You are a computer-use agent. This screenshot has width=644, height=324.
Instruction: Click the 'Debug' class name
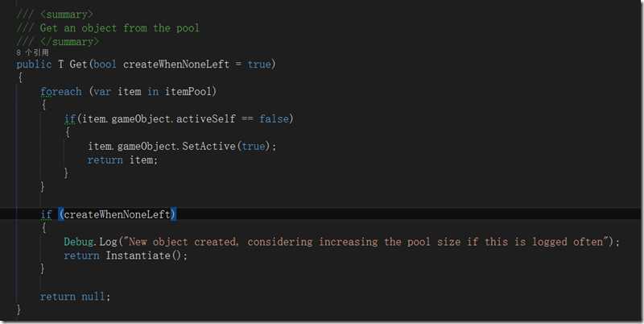click(x=78, y=242)
